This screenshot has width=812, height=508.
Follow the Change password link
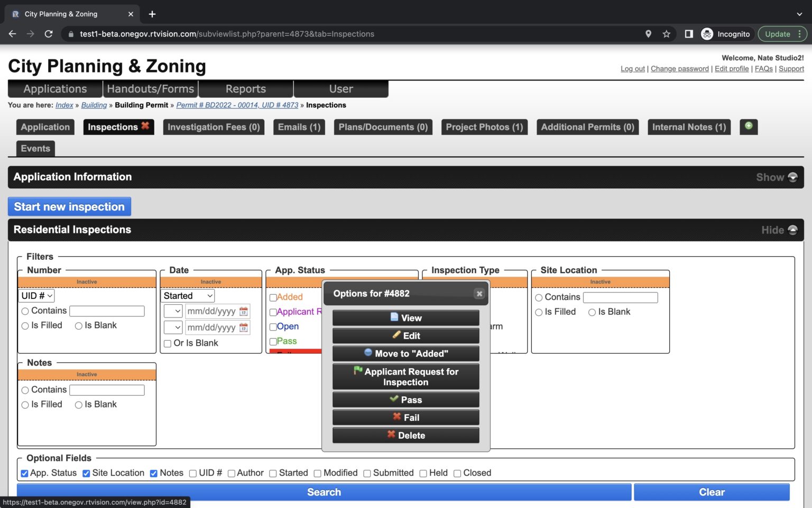(x=680, y=68)
